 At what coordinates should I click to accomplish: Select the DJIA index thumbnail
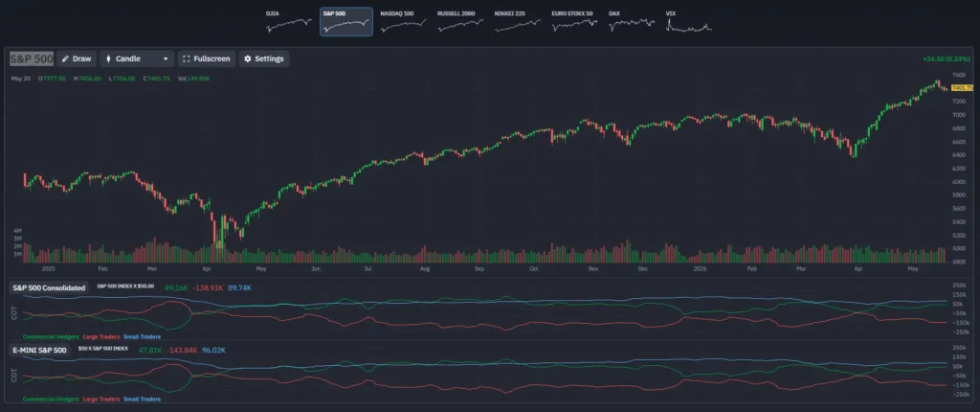click(289, 22)
